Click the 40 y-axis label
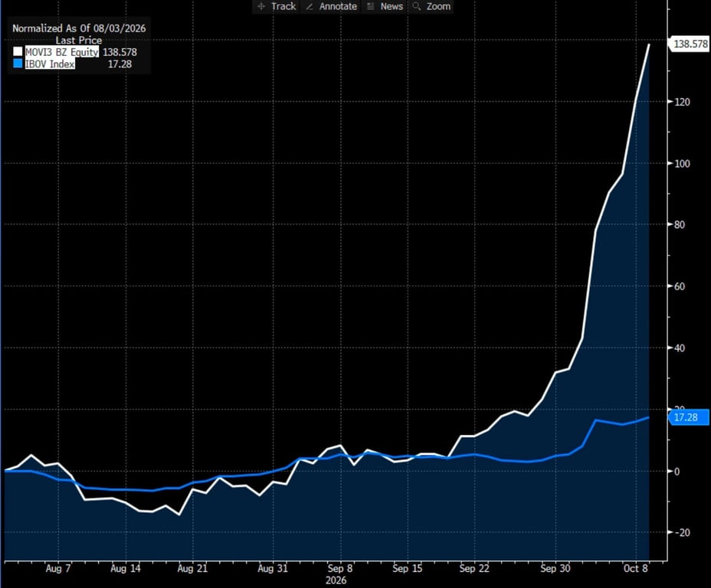 pyautogui.click(x=680, y=348)
